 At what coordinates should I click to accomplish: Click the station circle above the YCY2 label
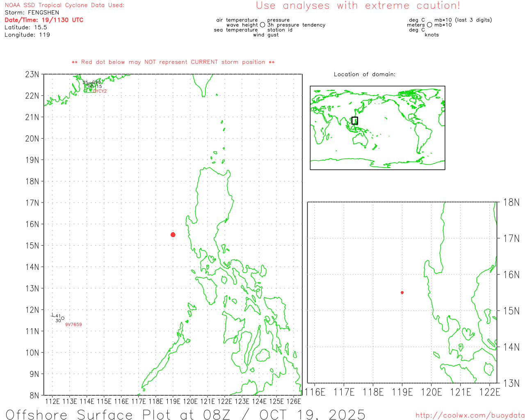[90, 85]
